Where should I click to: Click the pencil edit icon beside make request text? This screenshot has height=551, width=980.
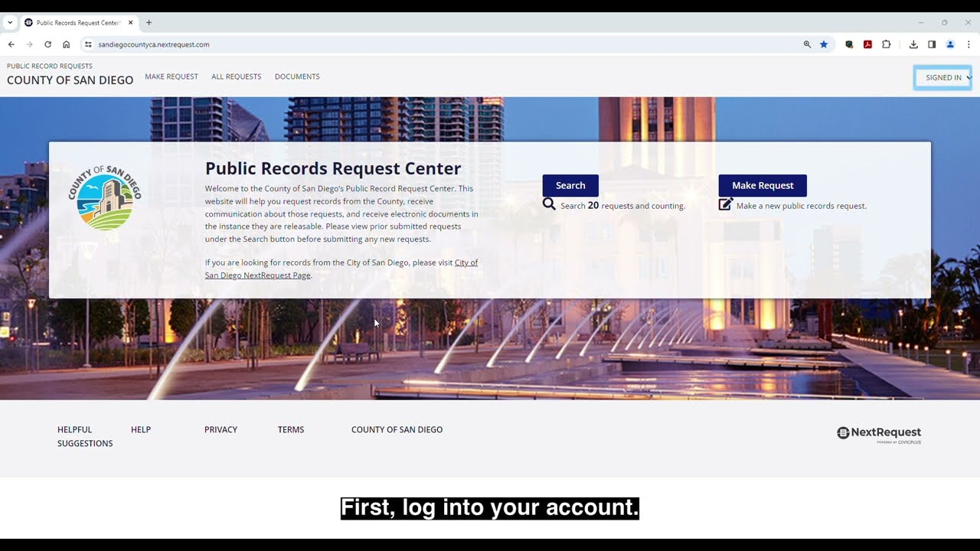pyautogui.click(x=726, y=204)
